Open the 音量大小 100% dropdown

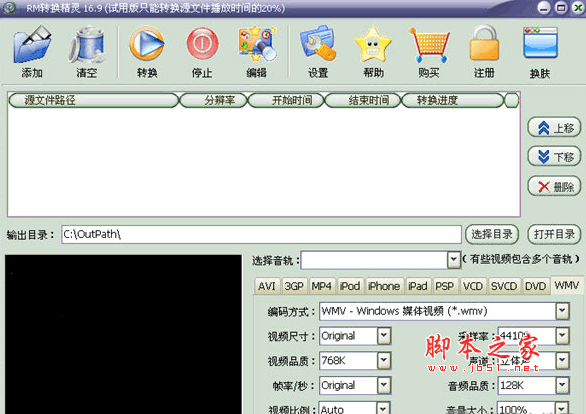click(562, 408)
